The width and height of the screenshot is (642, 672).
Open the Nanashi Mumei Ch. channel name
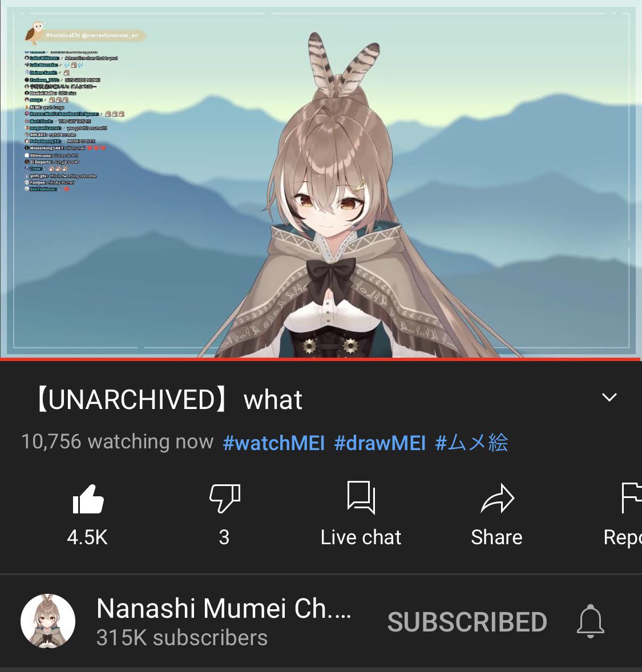click(x=224, y=608)
